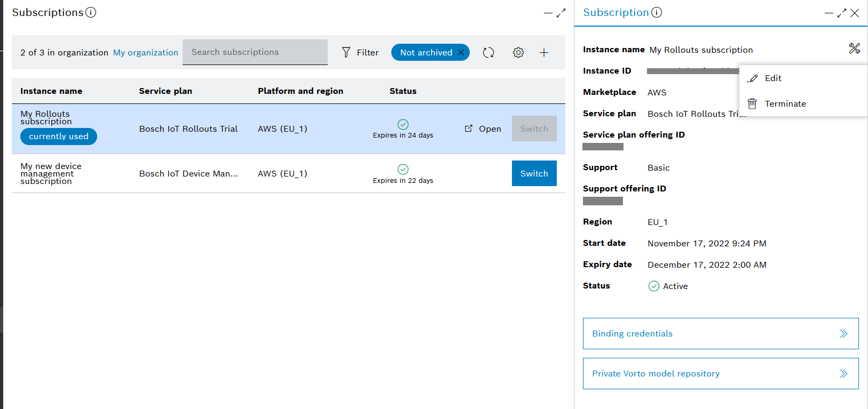Remove the Not archived filter chip
Image resolution: width=868 pixels, height=409 pixels.
pyautogui.click(x=461, y=52)
